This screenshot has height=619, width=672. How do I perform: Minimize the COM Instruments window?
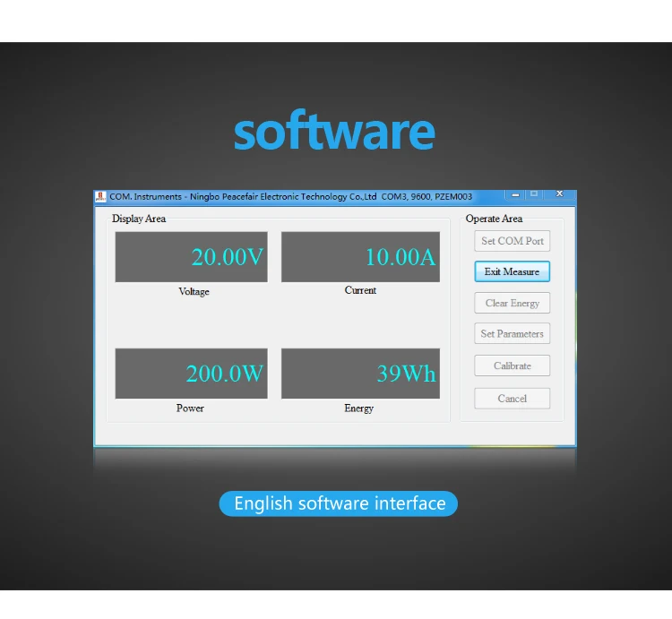[515, 193]
